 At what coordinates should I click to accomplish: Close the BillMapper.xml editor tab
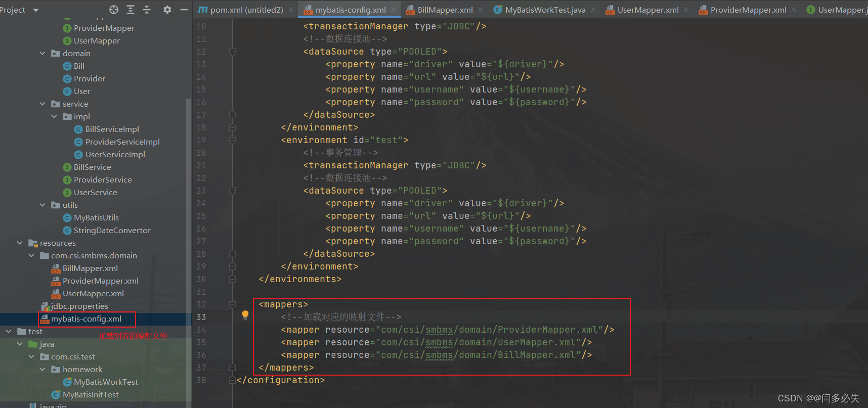coord(481,10)
